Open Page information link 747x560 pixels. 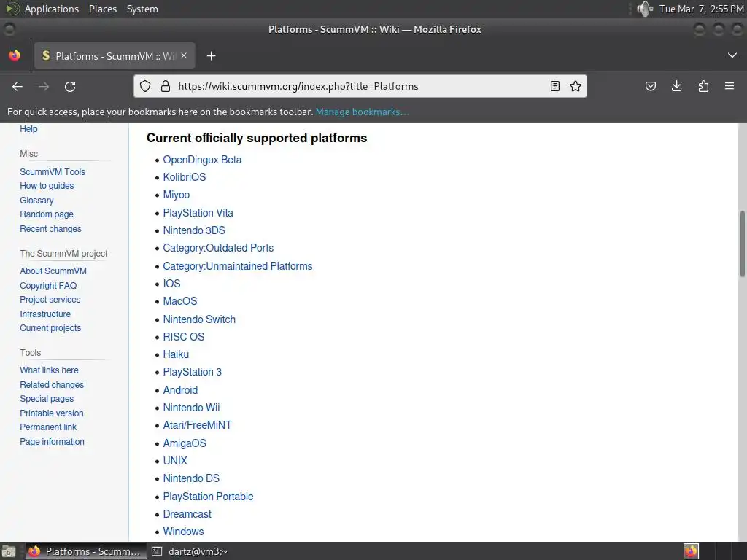pos(52,442)
